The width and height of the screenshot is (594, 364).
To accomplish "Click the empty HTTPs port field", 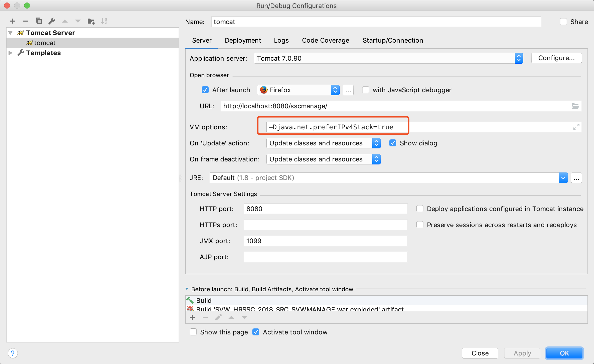I will coord(326,225).
